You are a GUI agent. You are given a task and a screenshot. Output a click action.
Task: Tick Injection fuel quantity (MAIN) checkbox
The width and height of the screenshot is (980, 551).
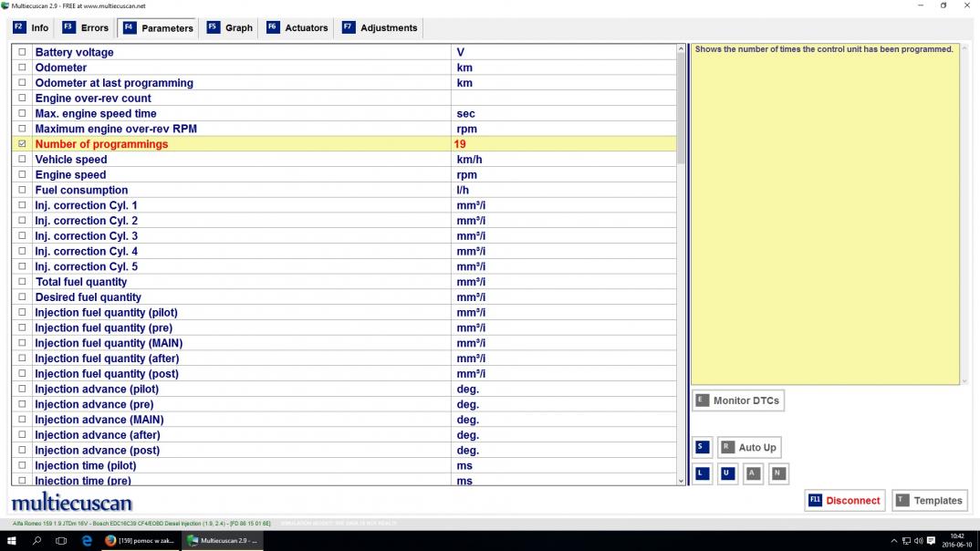click(x=23, y=343)
